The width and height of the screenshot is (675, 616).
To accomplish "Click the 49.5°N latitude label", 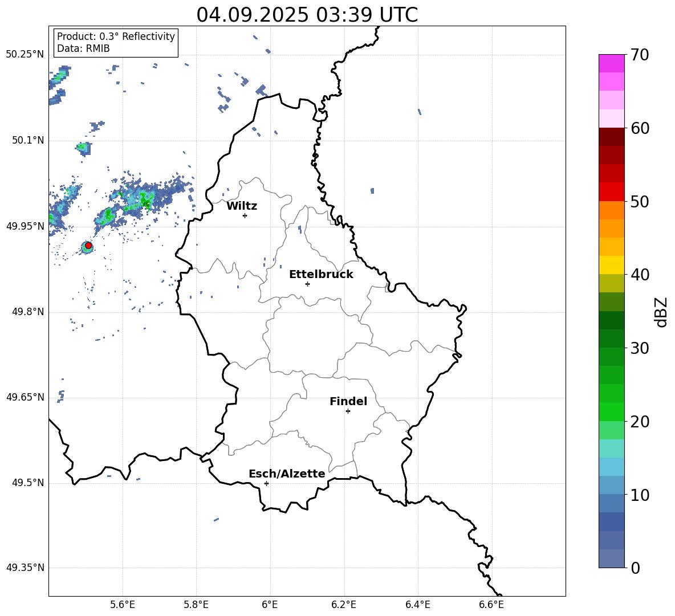I will [x=28, y=483].
